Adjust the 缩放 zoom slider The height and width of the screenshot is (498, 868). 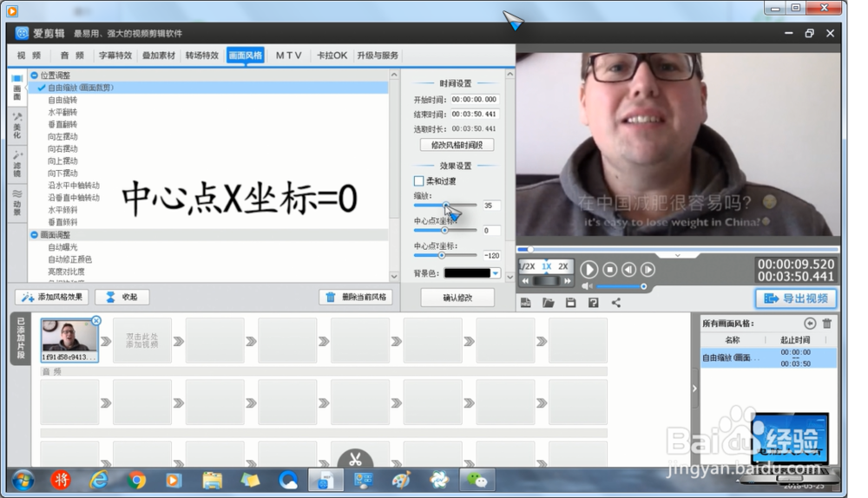[445, 206]
